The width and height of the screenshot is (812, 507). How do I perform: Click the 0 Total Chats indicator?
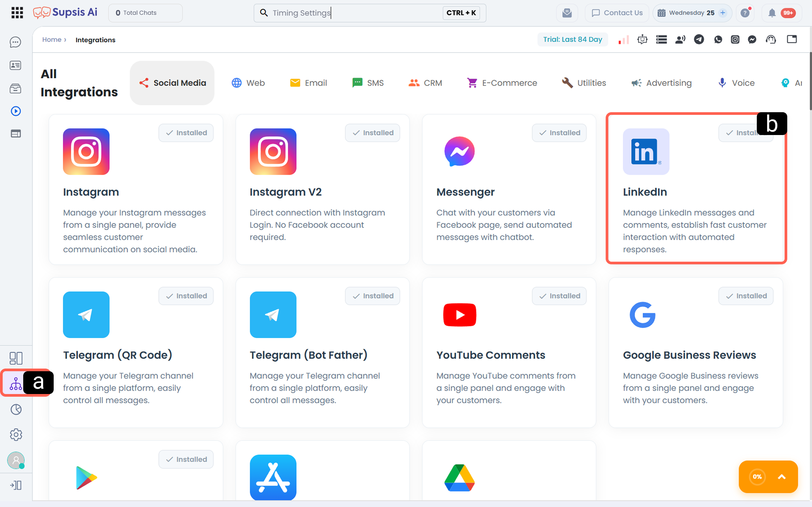145,13
